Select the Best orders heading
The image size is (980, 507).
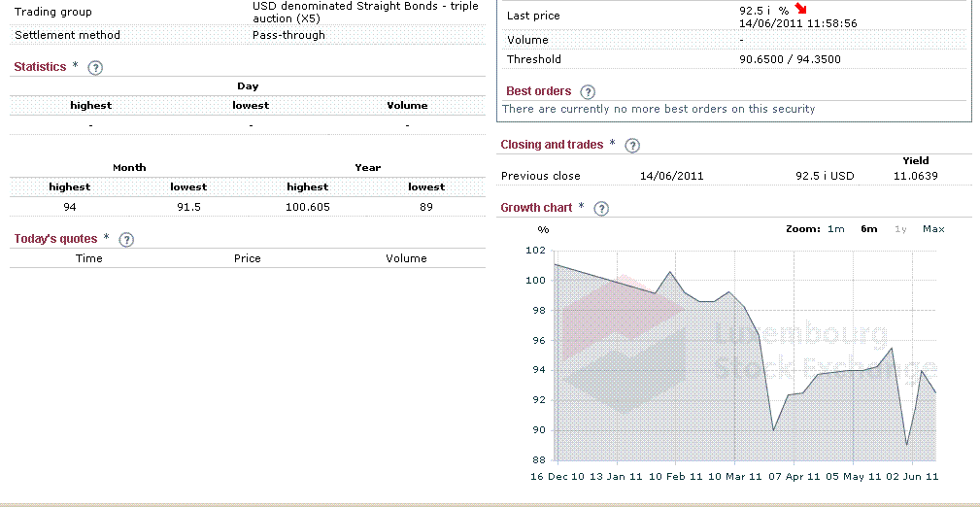click(x=538, y=91)
